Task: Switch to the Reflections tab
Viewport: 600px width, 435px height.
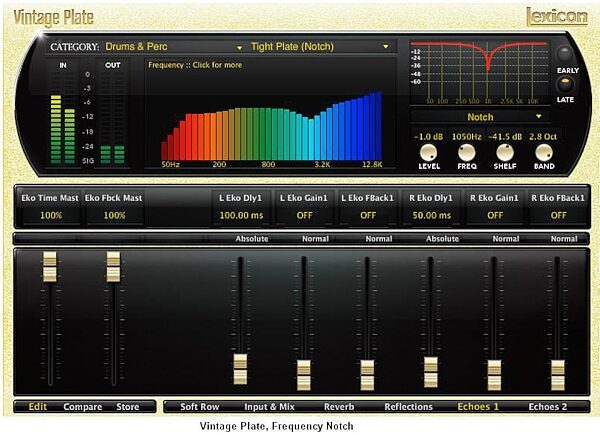Action: point(408,407)
